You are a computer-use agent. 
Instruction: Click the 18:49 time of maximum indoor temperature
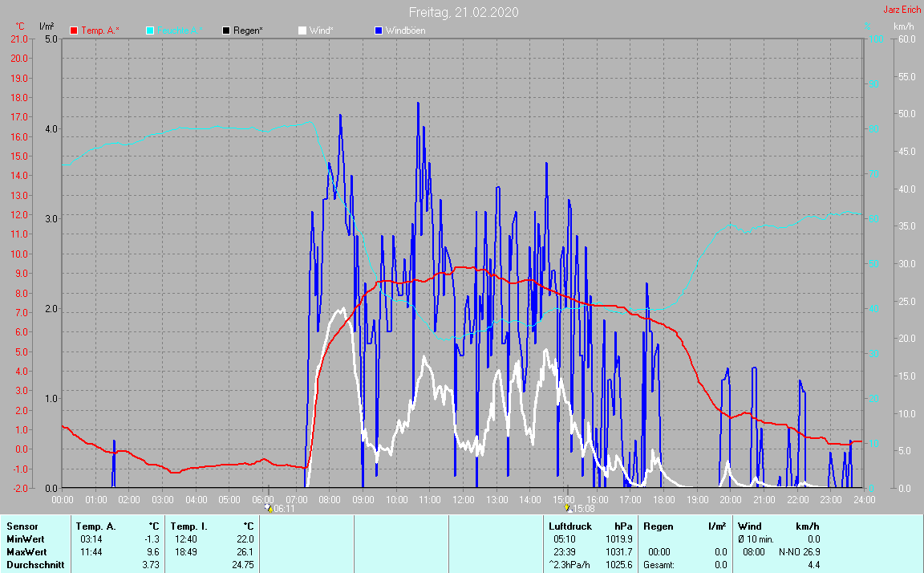click(185, 552)
